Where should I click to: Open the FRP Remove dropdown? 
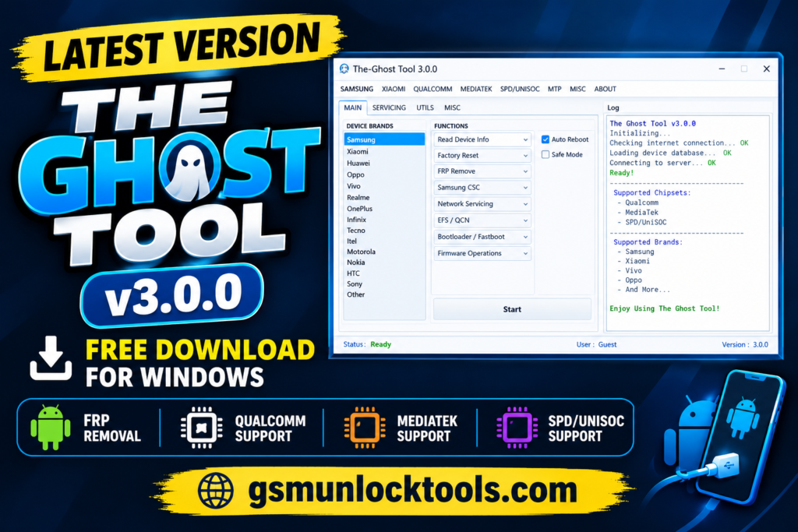pyautogui.click(x=482, y=171)
